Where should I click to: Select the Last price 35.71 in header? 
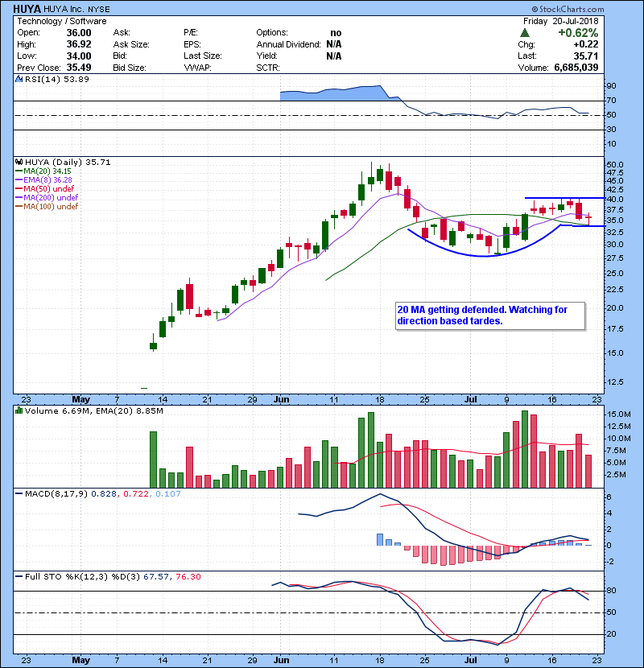pyautogui.click(x=586, y=56)
